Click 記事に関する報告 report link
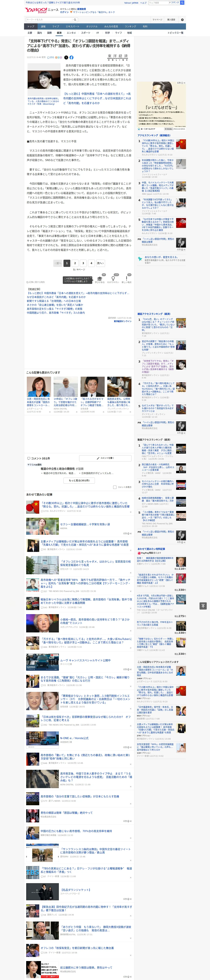This screenshot has width=210, height=980. click(x=36, y=282)
